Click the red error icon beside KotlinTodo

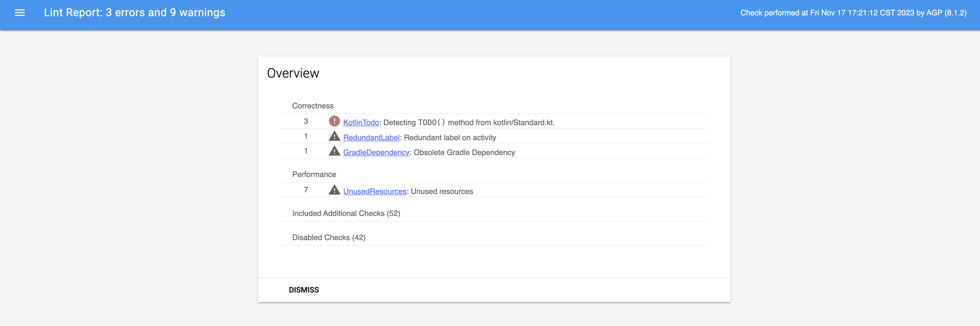click(334, 121)
